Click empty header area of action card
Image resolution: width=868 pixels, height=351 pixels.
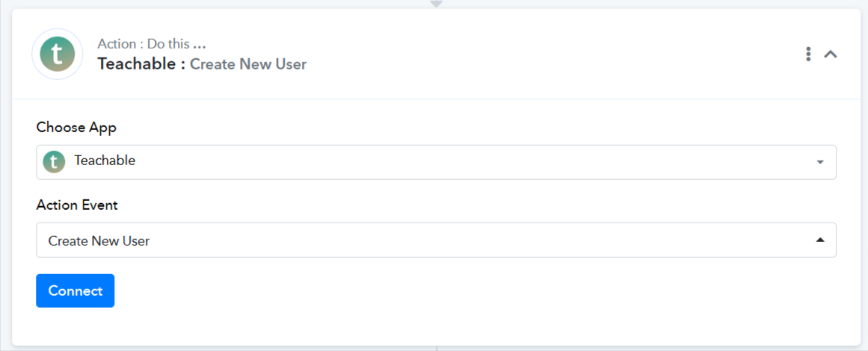[553, 55]
